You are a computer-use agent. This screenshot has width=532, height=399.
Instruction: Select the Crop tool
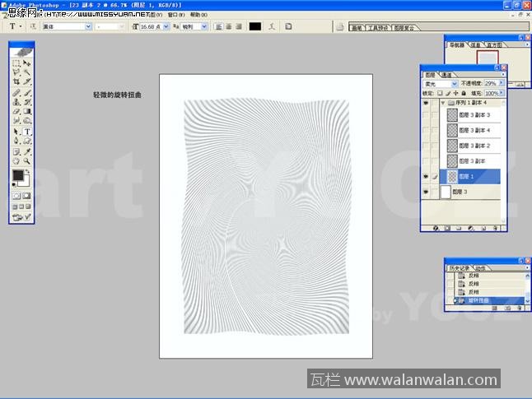[x=16, y=82]
